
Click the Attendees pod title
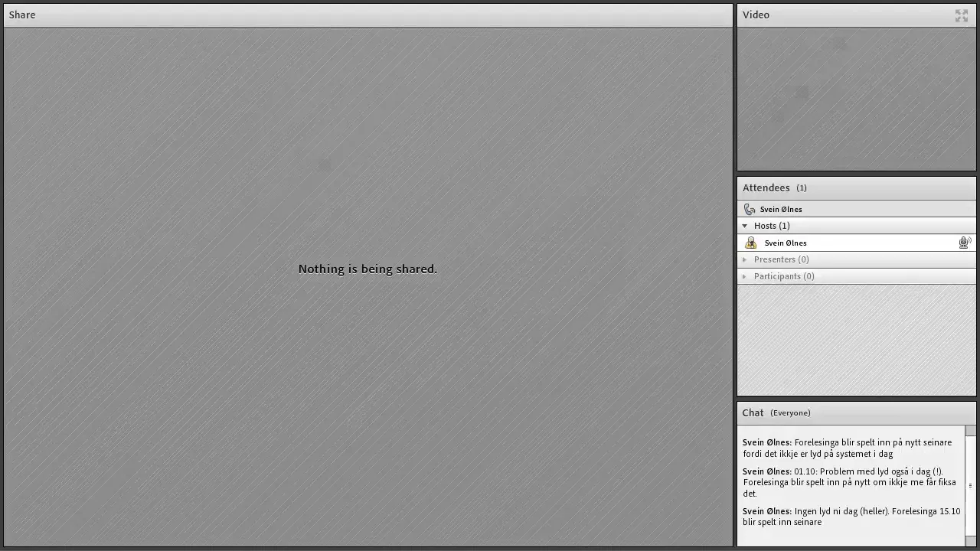pos(766,187)
